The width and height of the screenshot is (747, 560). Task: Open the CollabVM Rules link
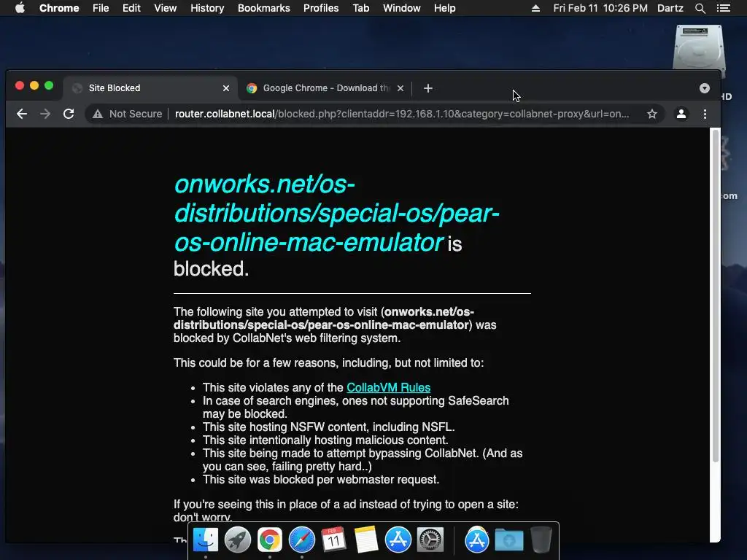(x=388, y=388)
